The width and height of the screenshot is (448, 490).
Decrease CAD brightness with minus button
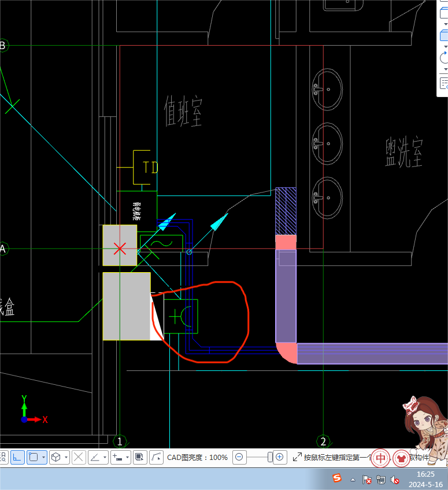pyautogui.click(x=239, y=458)
